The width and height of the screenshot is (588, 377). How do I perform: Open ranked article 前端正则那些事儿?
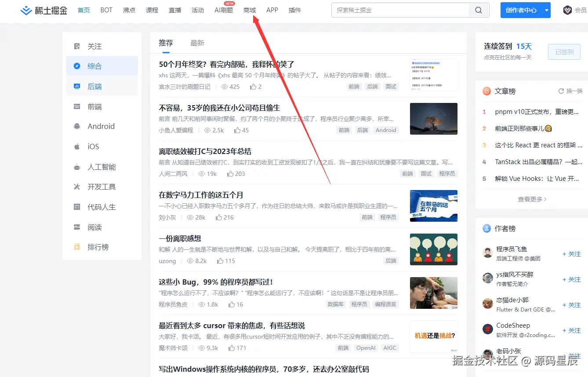523,128
